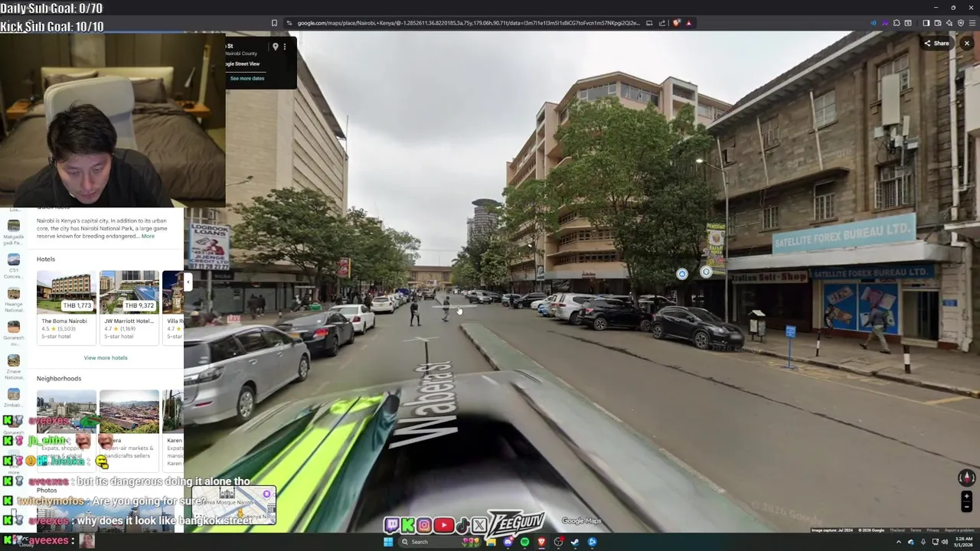The height and width of the screenshot is (551, 980).
Task: Select Hwange National recent place
Action: pos(13,300)
